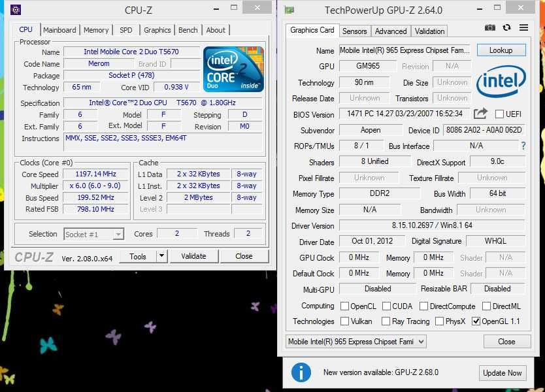Viewport: 545px width, 392px height.
Task: Click the Specification Core2 Duo T5670 text
Action: [x=162, y=103]
